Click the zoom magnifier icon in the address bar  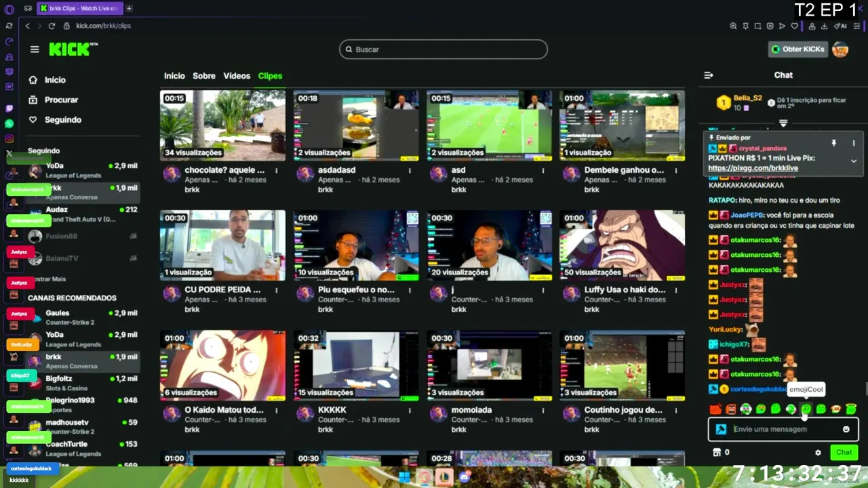[733, 26]
